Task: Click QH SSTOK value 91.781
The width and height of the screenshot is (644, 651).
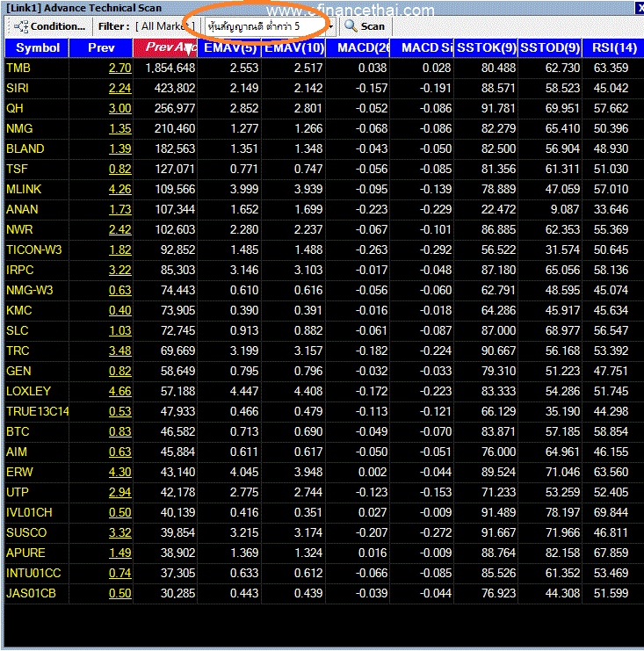Action: 498,108
